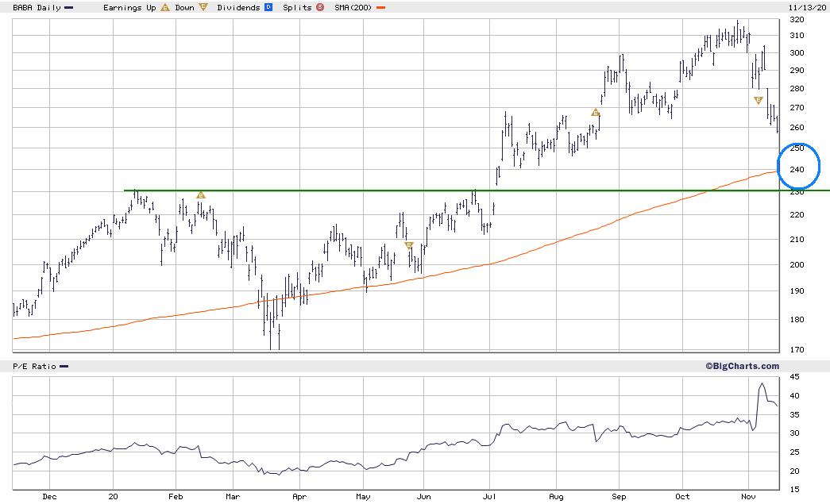Click the late-August earnings-up marker on chart
This screenshot has height=504, width=830.
point(596,113)
